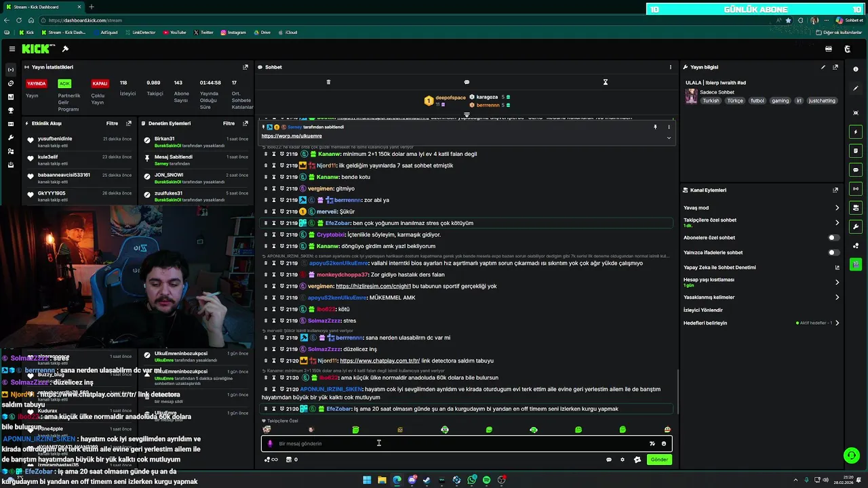Open the LinkDetector bookmark
The width and height of the screenshot is (868, 488).
click(140, 33)
